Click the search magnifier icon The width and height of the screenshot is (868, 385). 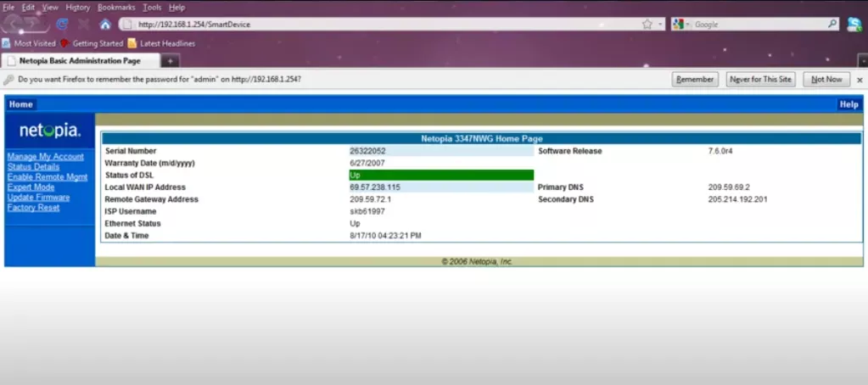pyautogui.click(x=832, y=24)
